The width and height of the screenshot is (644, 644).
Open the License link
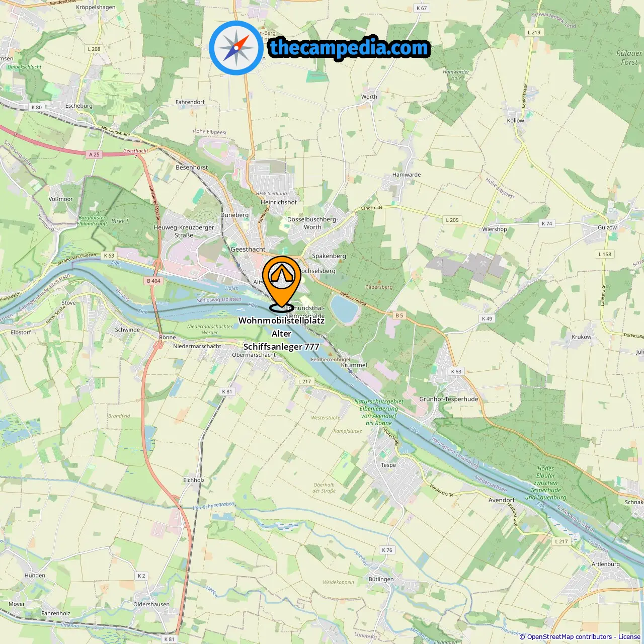(629, 636)
